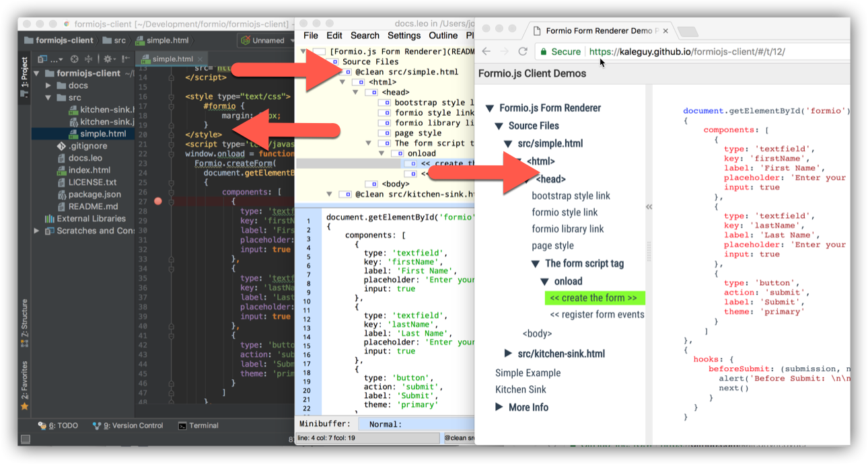Collapse the src folder in Project tree
Image resolution: width=868 pixels, height=464 pixels.
click(48, 98)
